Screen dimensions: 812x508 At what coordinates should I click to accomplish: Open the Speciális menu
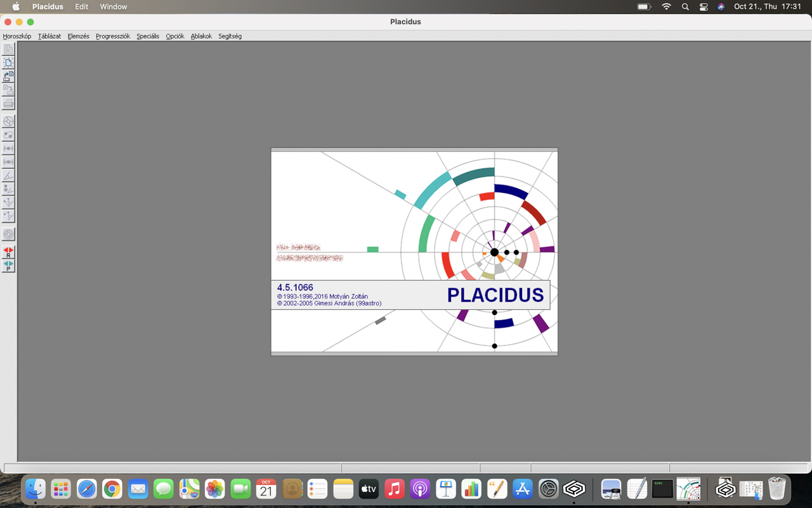pos(148,36)
